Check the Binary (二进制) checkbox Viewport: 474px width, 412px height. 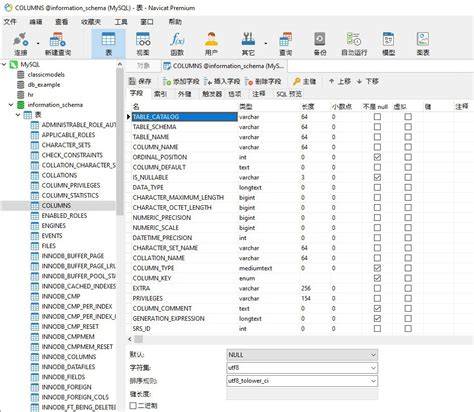133,405
